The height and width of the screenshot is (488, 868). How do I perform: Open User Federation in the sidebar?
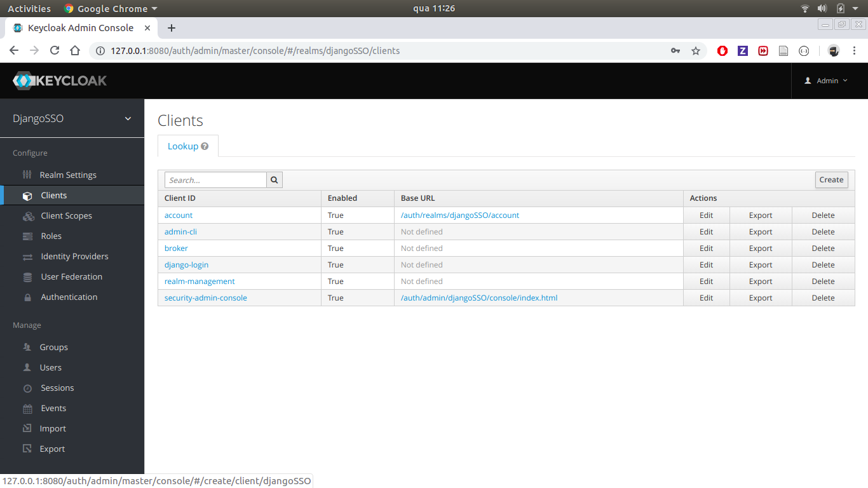(x=72, y=277)
